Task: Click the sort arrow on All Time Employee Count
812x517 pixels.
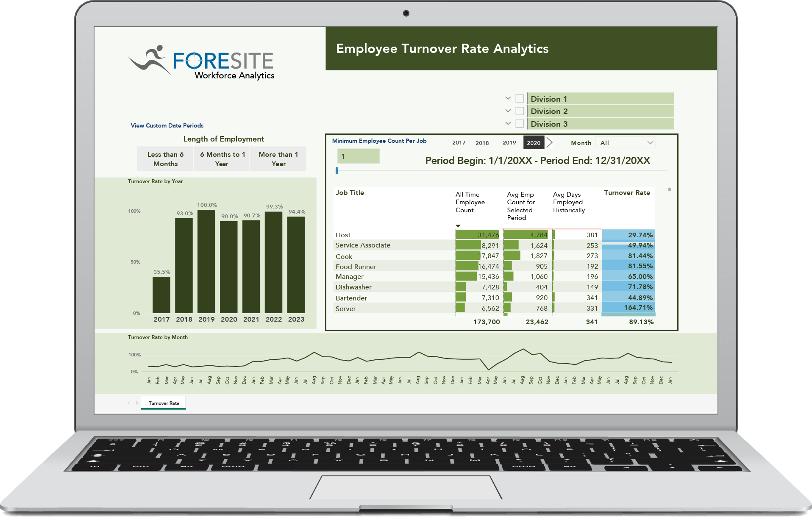Action: tap(458, 226)
